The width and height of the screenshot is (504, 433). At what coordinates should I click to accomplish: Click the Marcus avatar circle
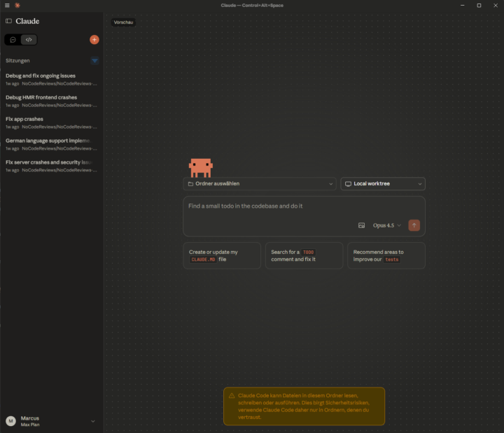click(11, 421)
